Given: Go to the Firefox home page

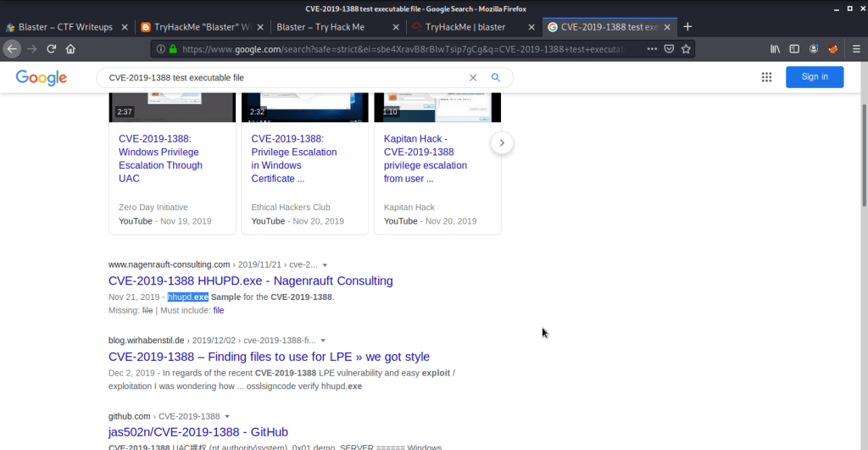Looking at the screenshot, I should click(70, 49).
